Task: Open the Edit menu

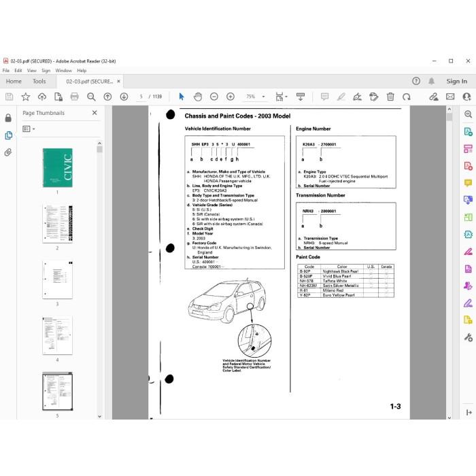Action: pyautogui.click(x=18, y=71)
